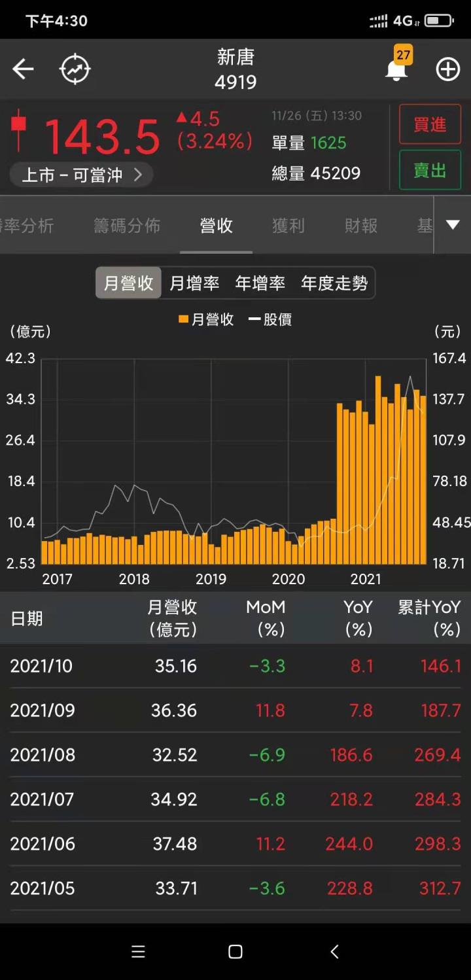This screenshot has width=471, height=980.
Task: Click the 賣出 sell button
Action: (430, 170)
